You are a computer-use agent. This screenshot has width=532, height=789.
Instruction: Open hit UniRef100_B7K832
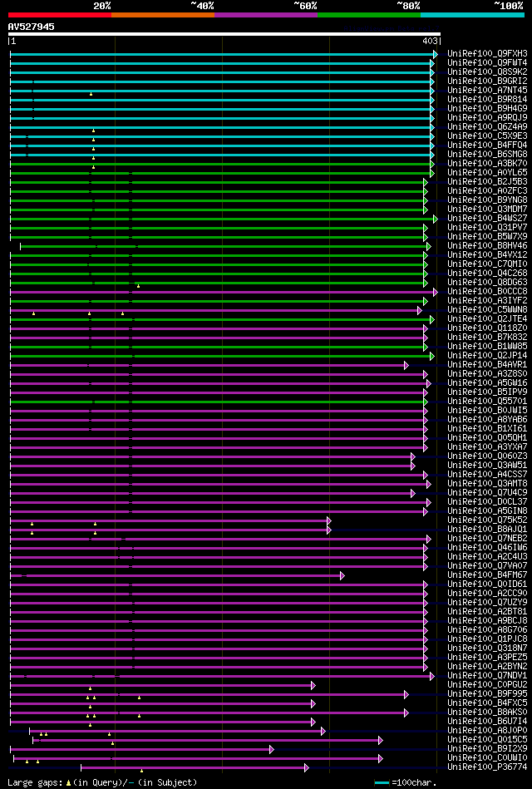[487, 338]
